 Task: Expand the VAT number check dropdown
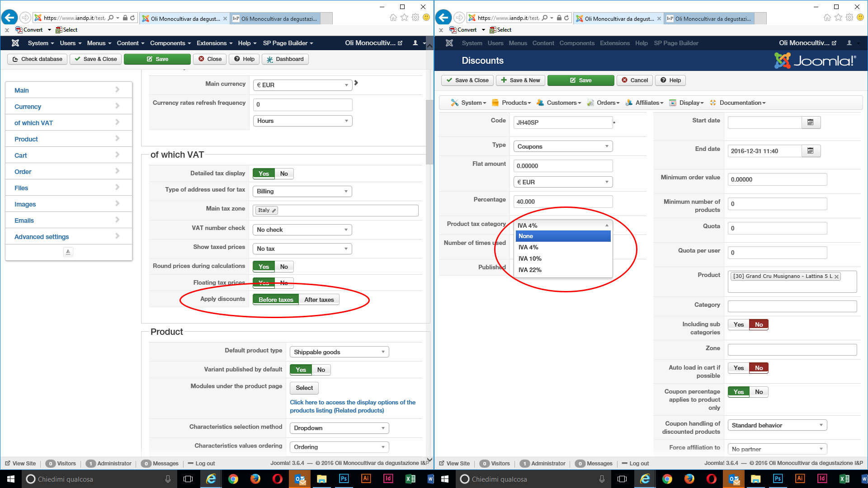pyautogui.click(x=302, y=230)
